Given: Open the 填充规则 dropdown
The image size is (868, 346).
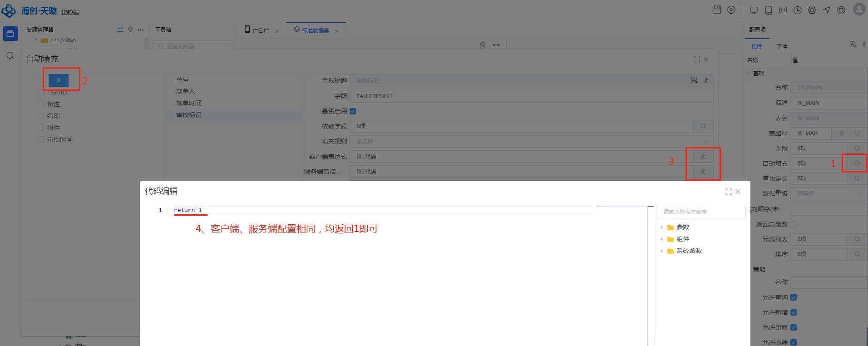Looking at the screenshot, I should pos(531,142).
